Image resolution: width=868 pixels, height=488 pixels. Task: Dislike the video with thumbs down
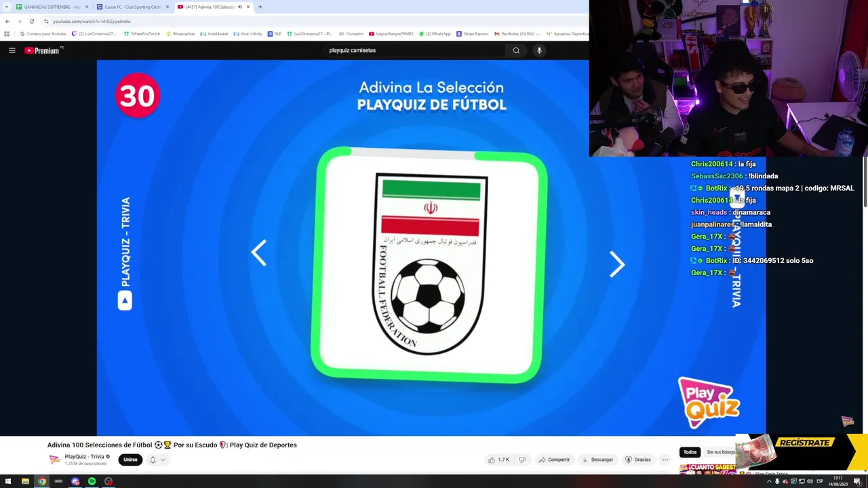coord(522,460)
